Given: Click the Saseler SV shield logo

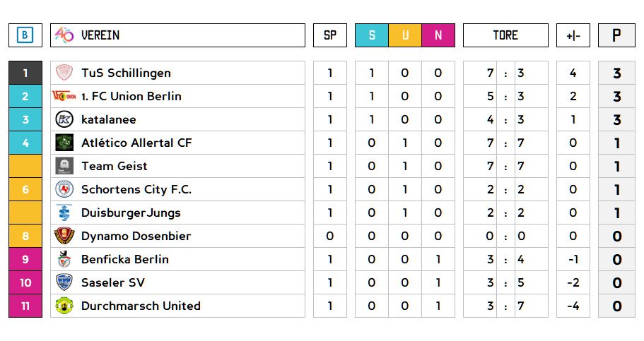Looking at the screenshot, I should pos(64,282).
